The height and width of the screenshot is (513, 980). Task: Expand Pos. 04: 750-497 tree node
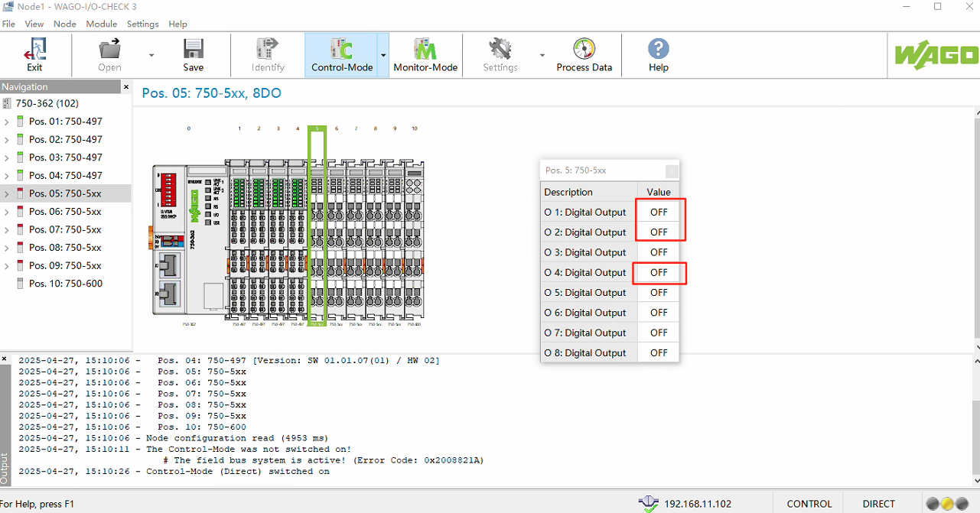tap(7, 176)
